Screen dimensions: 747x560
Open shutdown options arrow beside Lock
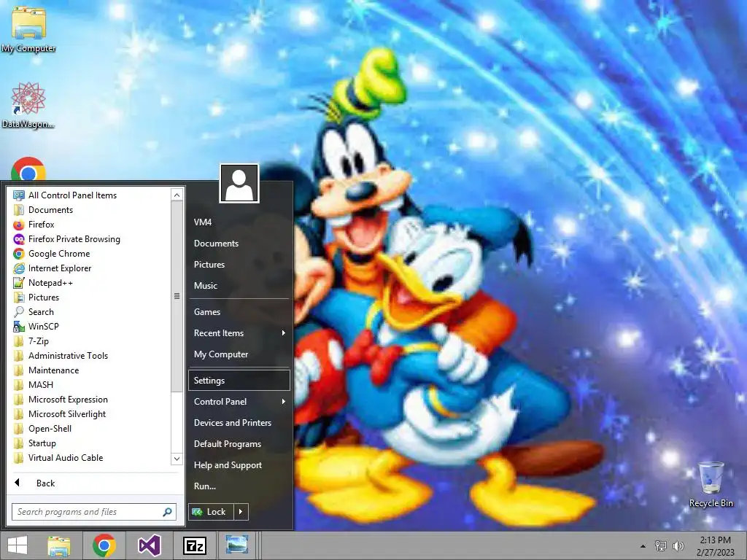pyautogui.click(x=241, y=512)
